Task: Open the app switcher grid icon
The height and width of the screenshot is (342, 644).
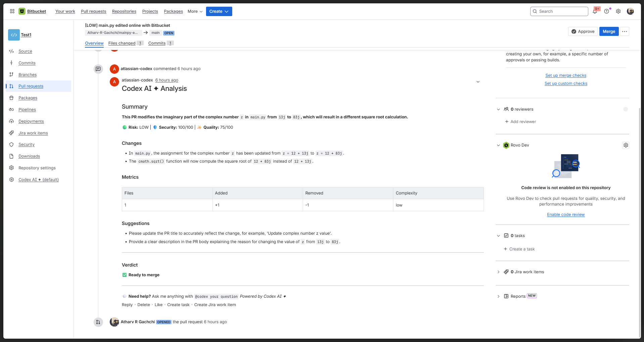Action: click(12, 11)
